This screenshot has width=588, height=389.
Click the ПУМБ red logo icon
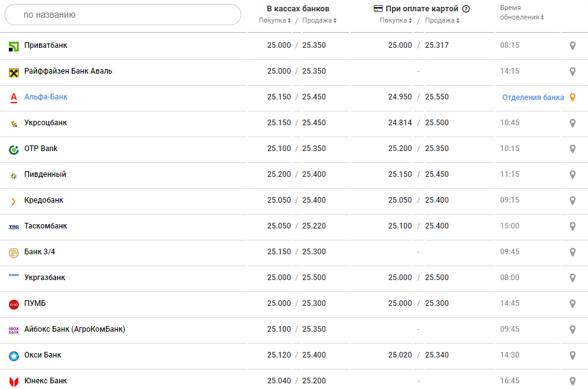[x=14, y=304]
